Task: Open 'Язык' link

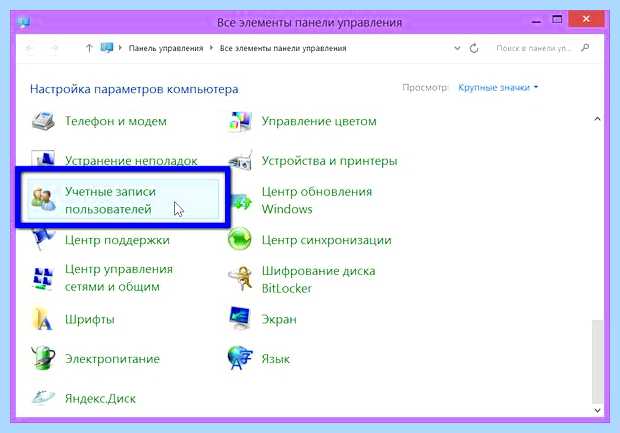Action: pyautogui.click(x=276, y=359)
